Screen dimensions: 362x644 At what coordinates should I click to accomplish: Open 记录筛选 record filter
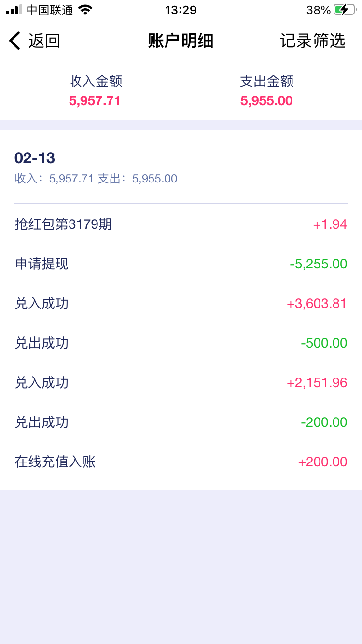click(x=312, y=41)
